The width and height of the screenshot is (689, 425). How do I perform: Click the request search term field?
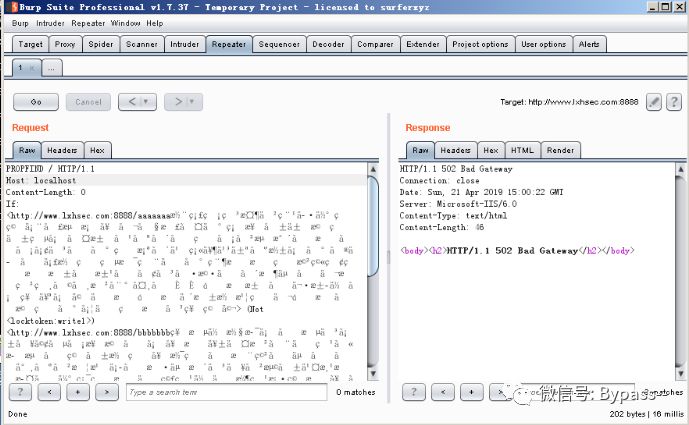click(x=227, y=392)
